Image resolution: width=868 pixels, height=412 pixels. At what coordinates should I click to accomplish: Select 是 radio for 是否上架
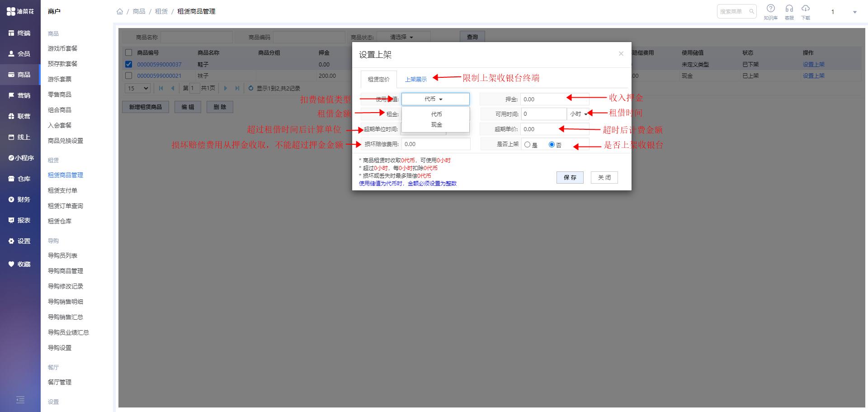[527, 145]
